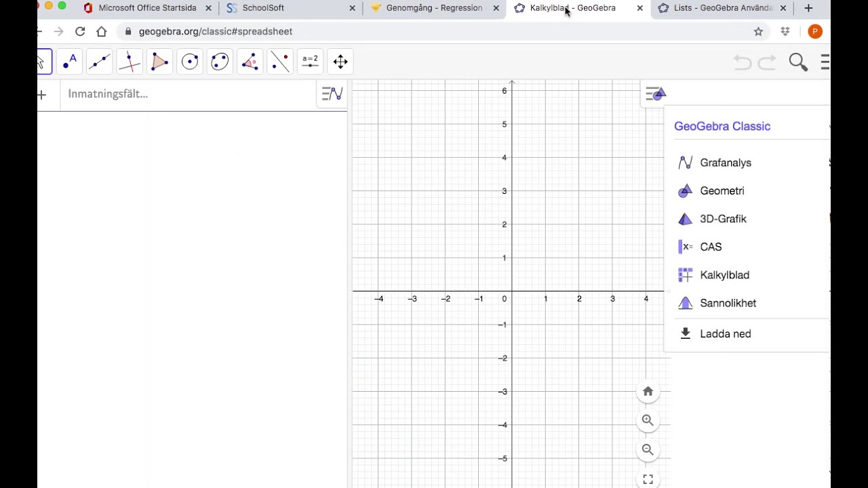This screenshot has height=488, width=868.
Task: Select the Move arrow tool
Action: click(43, 62)
